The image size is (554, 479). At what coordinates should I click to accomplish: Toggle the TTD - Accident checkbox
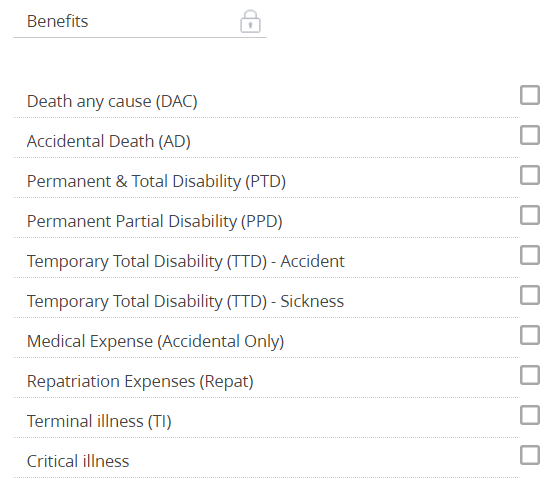click(x=530, y=255)
